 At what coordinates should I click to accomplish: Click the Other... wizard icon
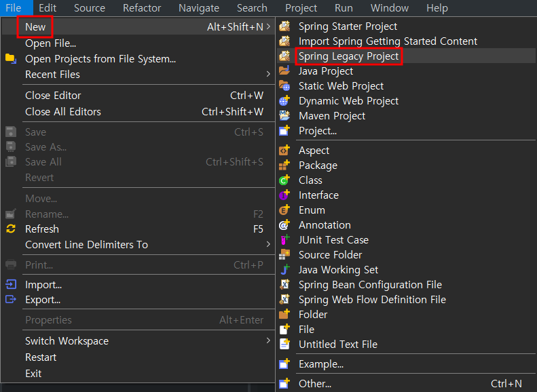click(x=284, y=383)
